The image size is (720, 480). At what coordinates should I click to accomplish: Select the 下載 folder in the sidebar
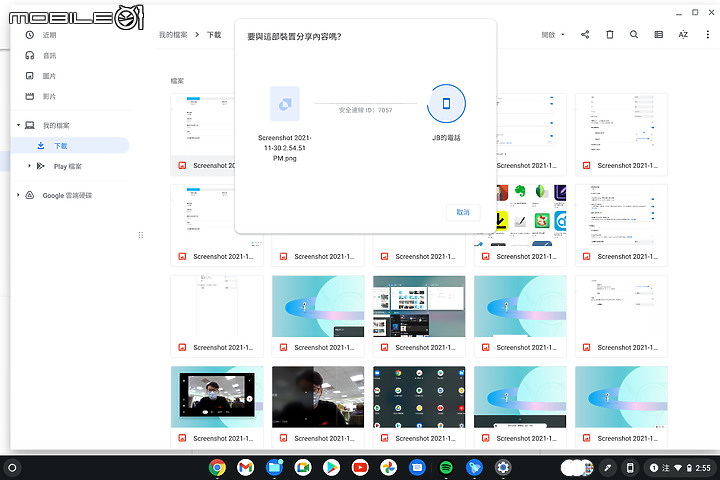click(71, 146)
